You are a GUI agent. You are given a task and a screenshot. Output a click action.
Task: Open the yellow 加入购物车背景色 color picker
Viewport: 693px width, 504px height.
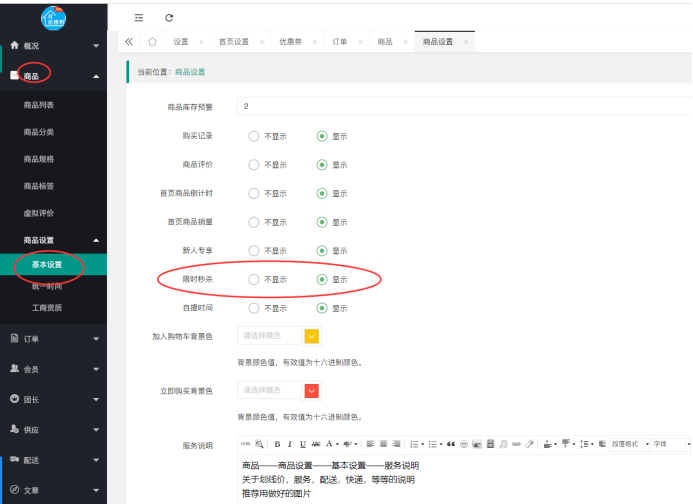310,337
